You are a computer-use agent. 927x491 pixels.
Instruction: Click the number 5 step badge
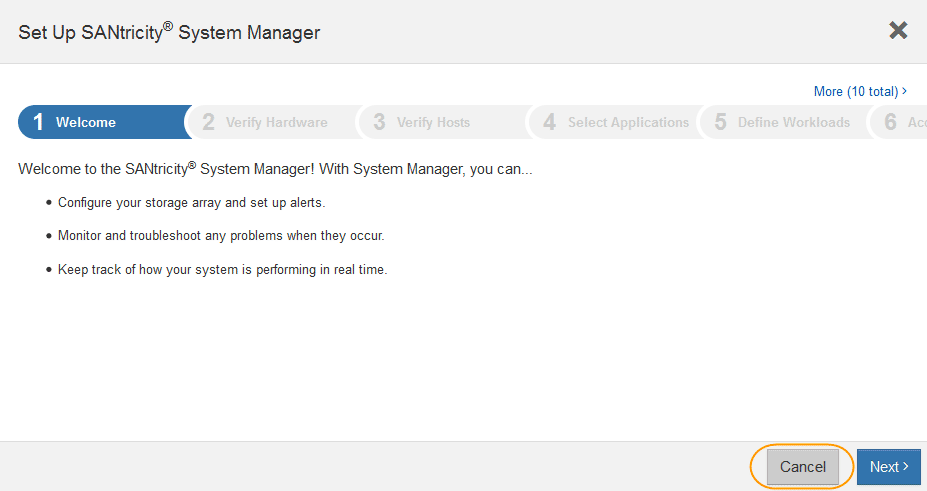[720, 122]
